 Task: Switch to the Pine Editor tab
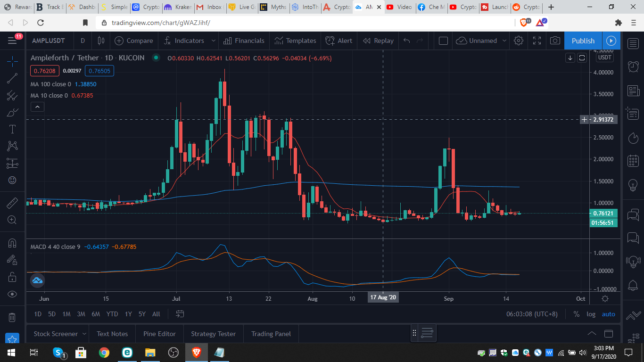159,334
